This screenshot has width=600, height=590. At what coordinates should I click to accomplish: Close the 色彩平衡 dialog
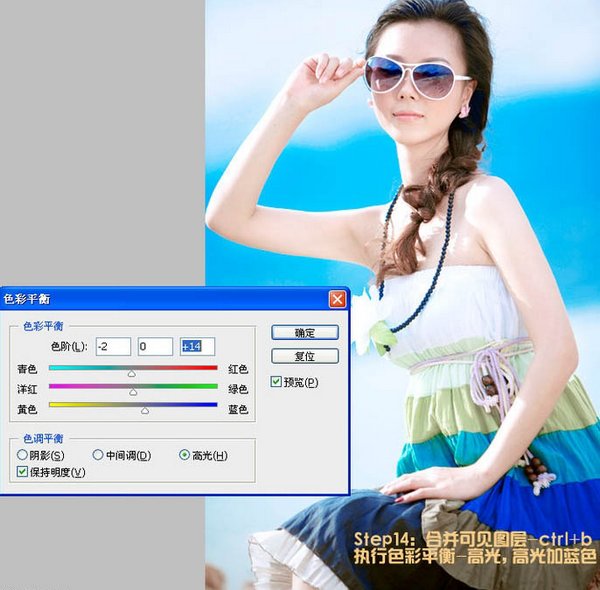point(337,299)
